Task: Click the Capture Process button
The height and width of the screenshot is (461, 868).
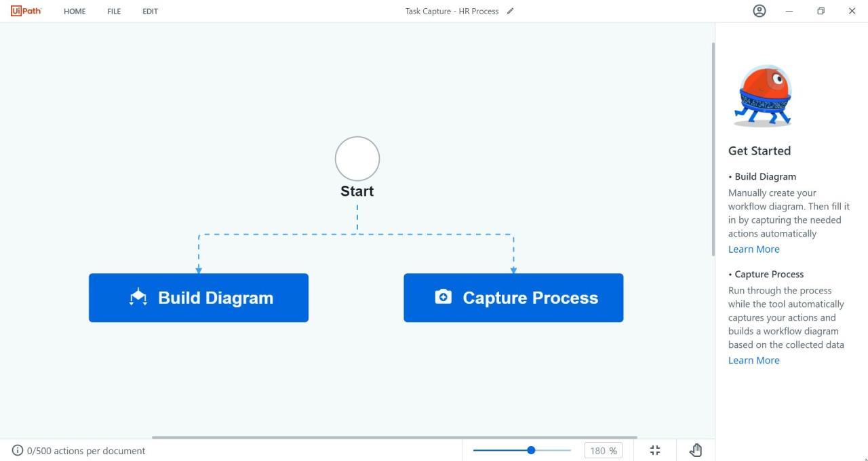Action: (513, 298)
